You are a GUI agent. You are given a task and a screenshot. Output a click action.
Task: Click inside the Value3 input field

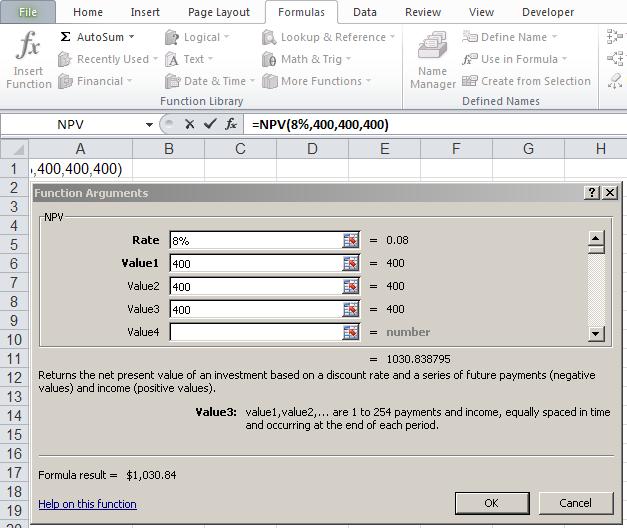(x=256, y=309)
